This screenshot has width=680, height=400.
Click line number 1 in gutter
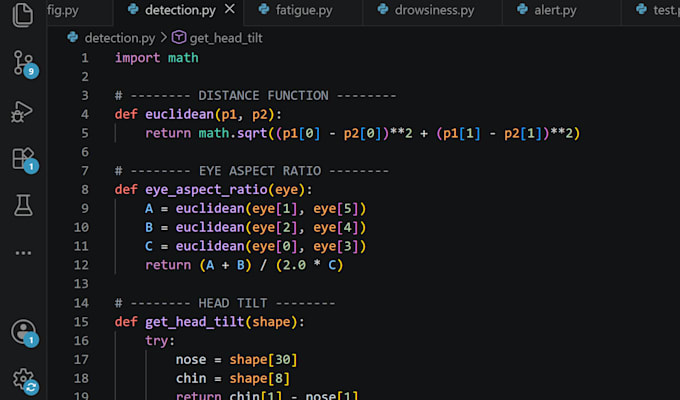click(x=85, y=58)
